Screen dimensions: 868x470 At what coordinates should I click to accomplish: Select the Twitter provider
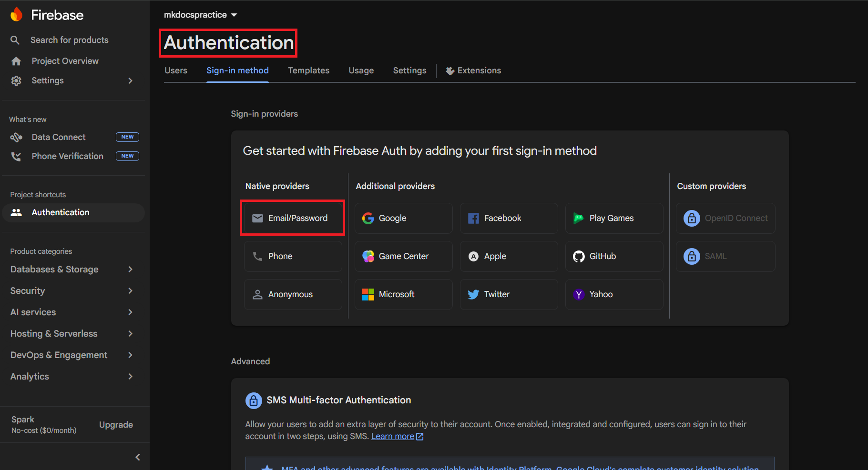[x=508, y=294]
